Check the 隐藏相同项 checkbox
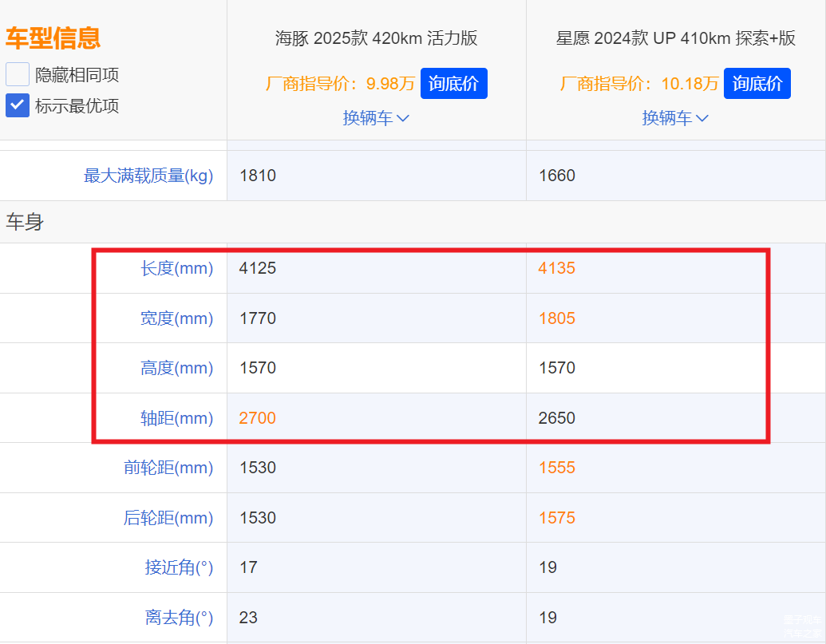Screen dimensions: 826x644 point(18,75)
